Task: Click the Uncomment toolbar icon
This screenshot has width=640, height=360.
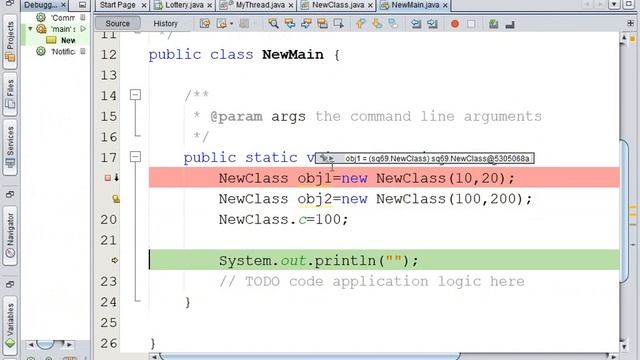Action: tap(510, 24)
